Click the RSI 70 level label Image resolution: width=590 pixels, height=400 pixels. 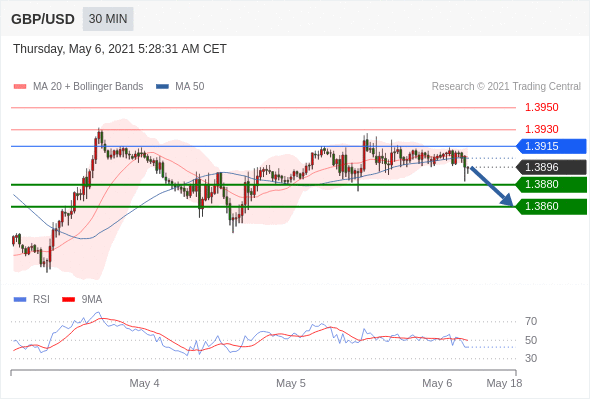531,321
